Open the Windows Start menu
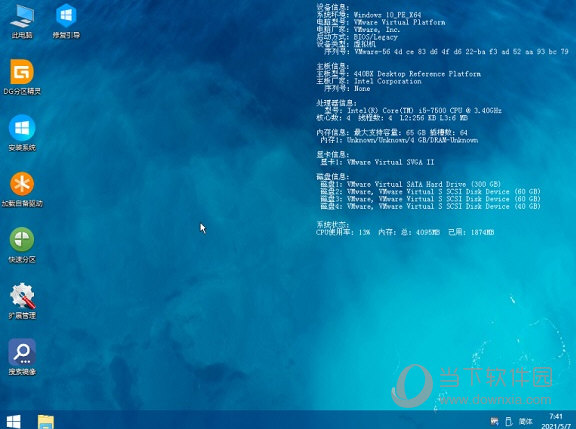 click(14, 422)
